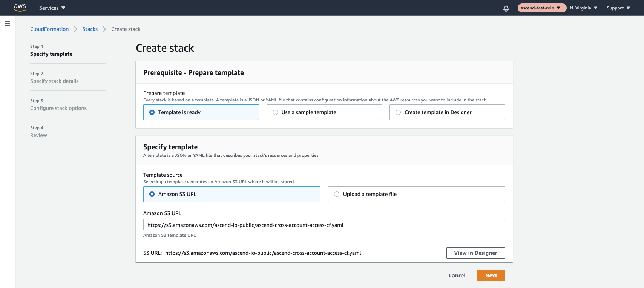Choose Upload a template file option
This screenshot has height=288, width=644.
pos(417,194)
